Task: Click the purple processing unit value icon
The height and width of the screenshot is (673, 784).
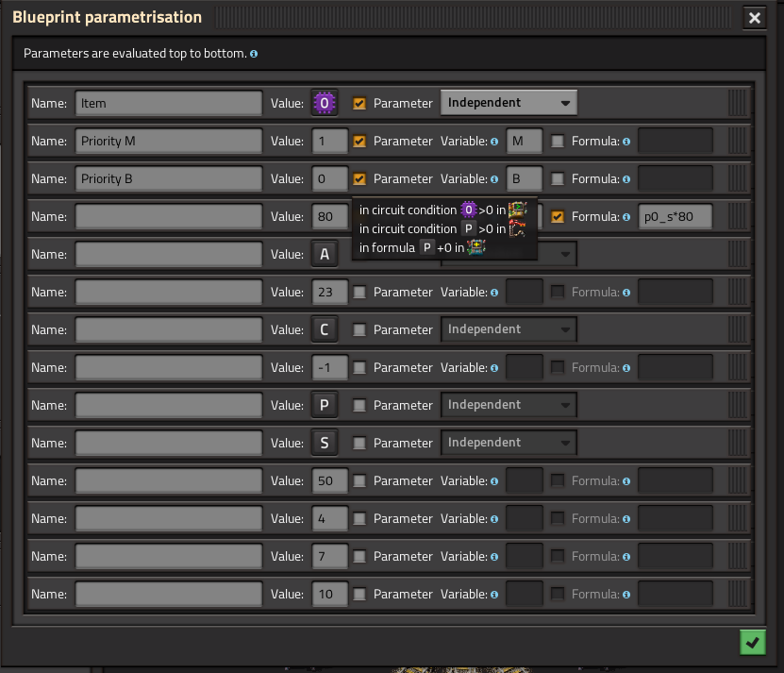Action: pos(324,103)
